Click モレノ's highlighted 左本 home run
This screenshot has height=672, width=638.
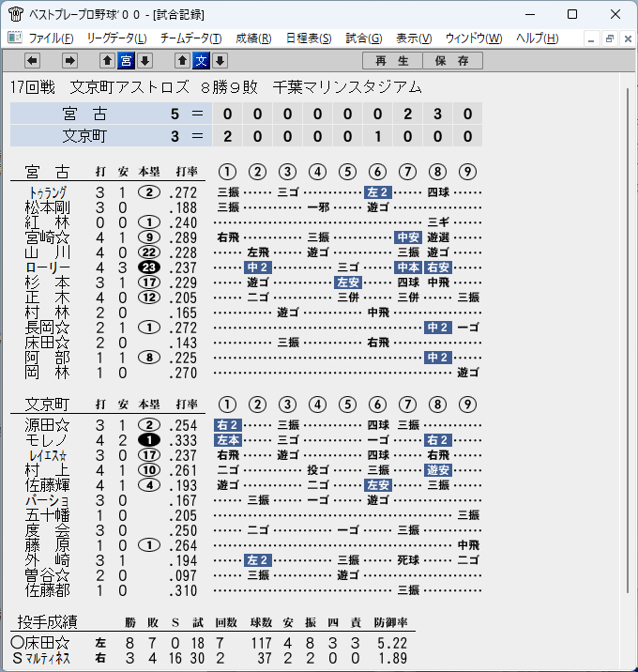pyautogui.click(x=227, y=440)
